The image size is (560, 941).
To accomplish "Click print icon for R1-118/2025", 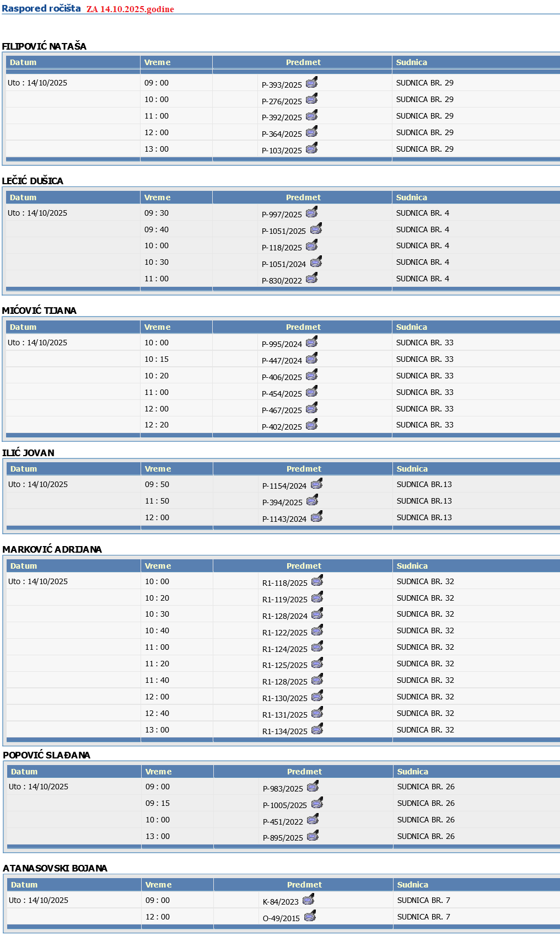I will tap(317, 581).
